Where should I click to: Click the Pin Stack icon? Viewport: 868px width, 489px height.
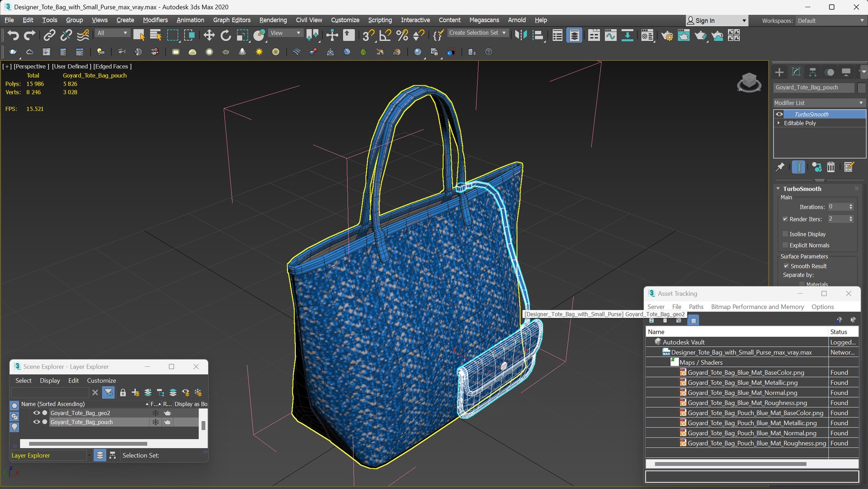pyautogui.click(x=780, y=167)
